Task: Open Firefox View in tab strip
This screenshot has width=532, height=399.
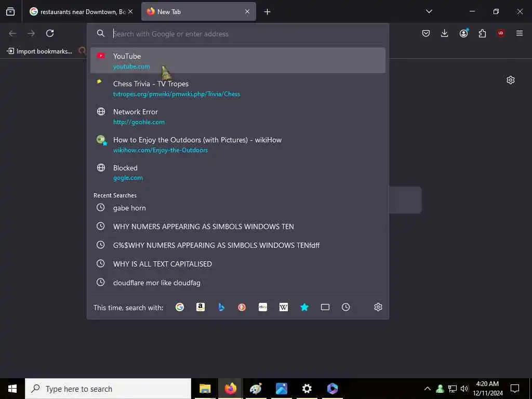Action: pyautogui.click(x=10, y=12)
